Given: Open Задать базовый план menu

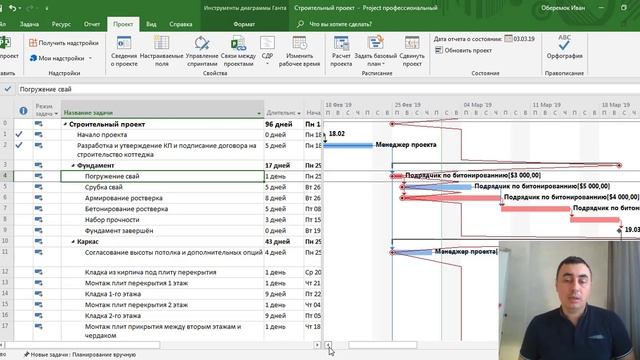Looking at the screenshot, I should pyautogui.click(x=376, y=52).
